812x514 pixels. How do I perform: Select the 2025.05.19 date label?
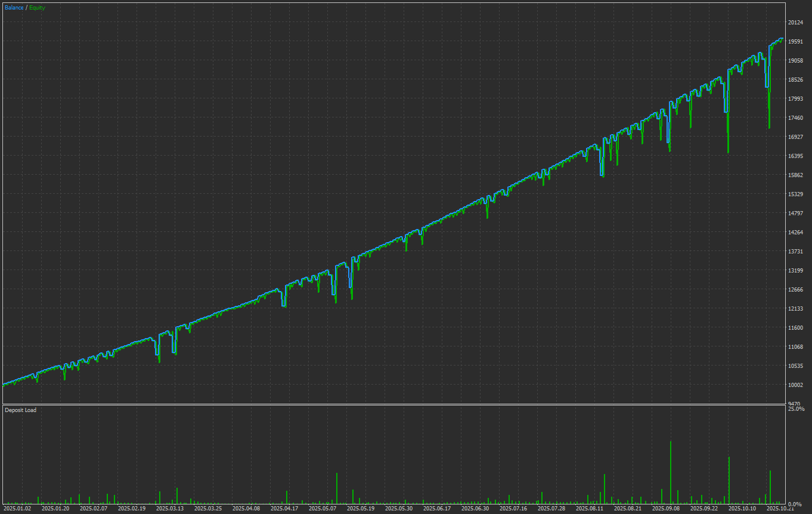click(x=361, y=509)
